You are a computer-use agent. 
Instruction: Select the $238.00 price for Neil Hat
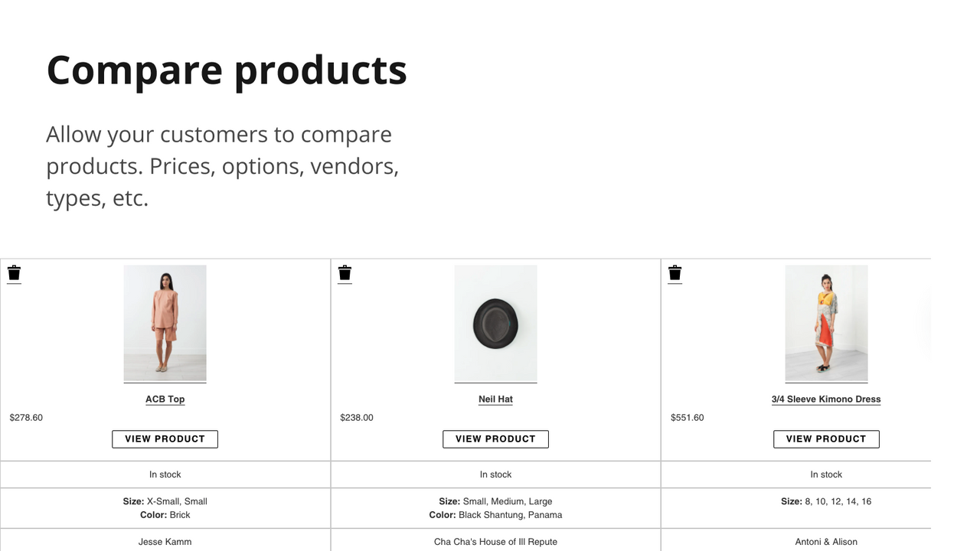click(x=357, y=417)
